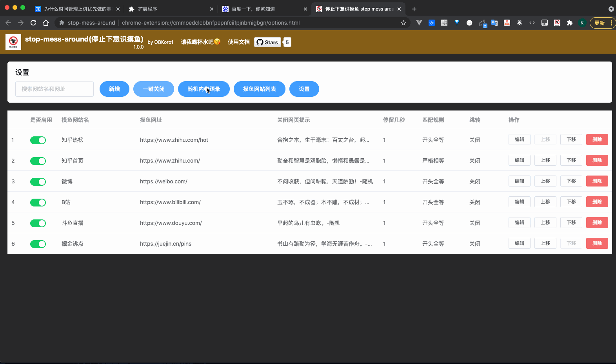Image resolution: width=616 pixels, height=364 pixels.
Task: Close the 扩展程序 tab
Action: pyautogui.click(x=212, y=9)
